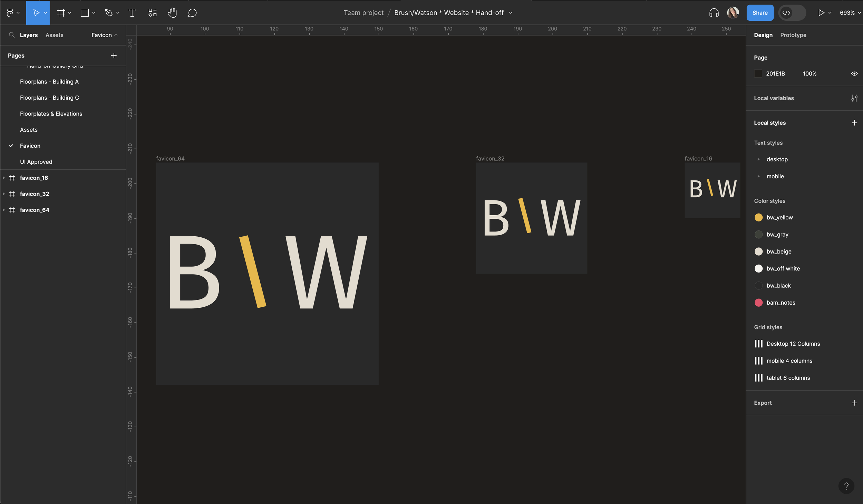
Task: Select the Hand tool
Action: pyautogui.click(x=172, y=13)
